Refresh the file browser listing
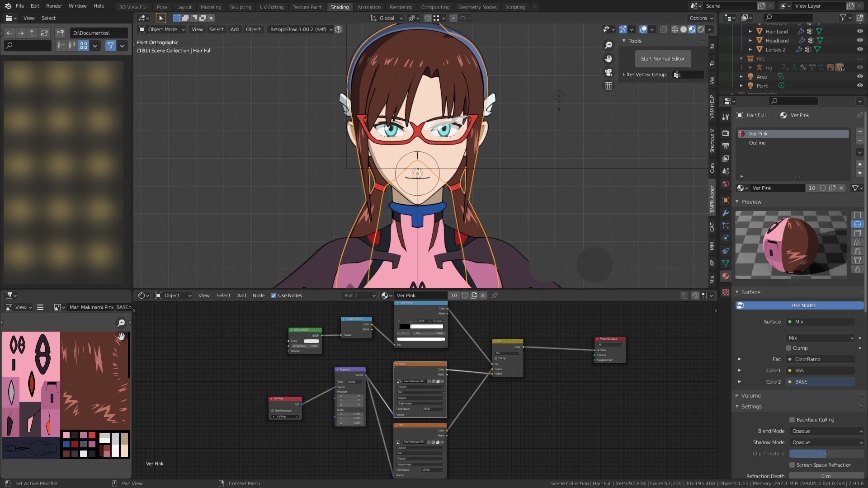The width and height of the screenshot is (868, 488). (44, 33)
